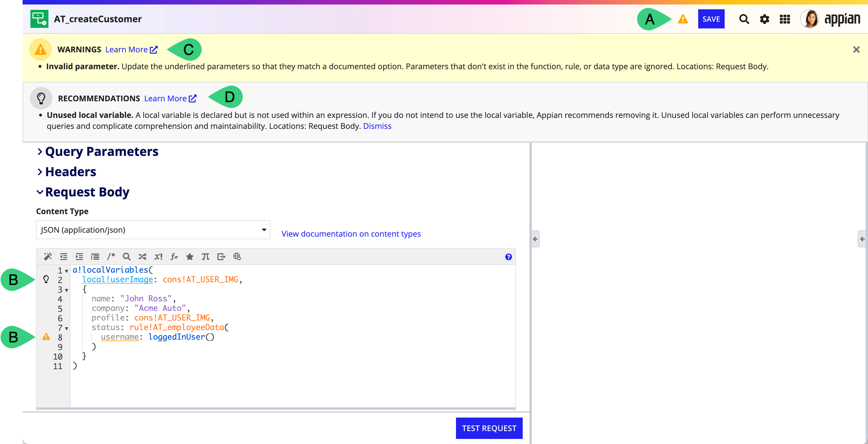
Task: Click the warning marker on line 8
Action: [46, 336]
